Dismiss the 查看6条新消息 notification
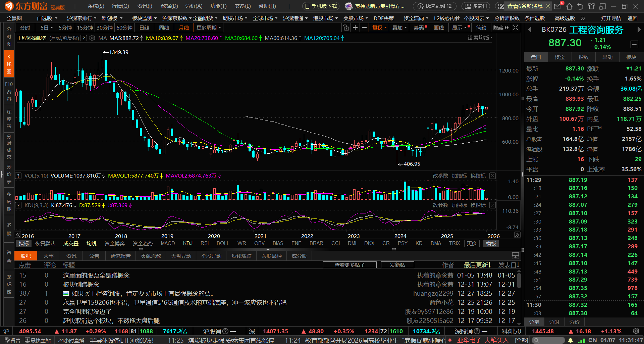 tap(548, 6)
